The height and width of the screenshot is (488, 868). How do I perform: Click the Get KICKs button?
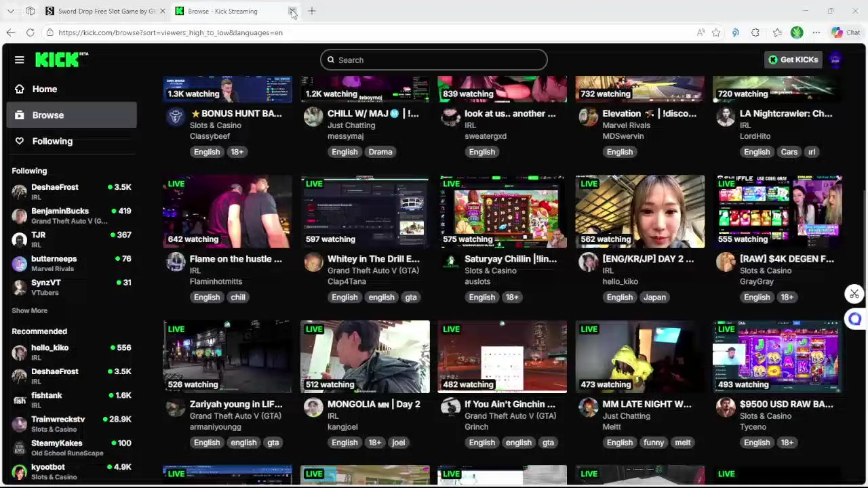793,60
